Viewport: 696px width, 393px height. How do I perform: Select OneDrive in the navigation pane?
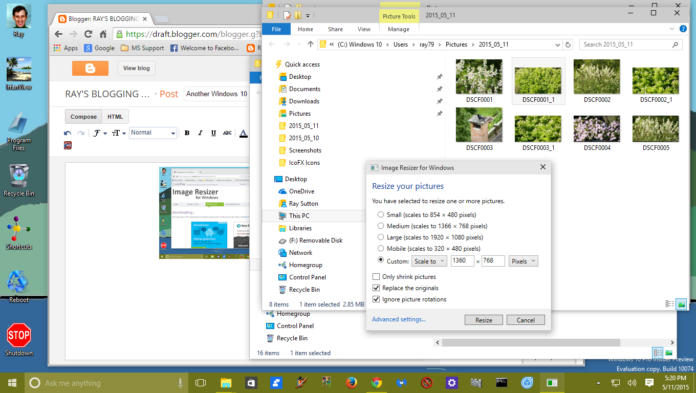(301, 191)
